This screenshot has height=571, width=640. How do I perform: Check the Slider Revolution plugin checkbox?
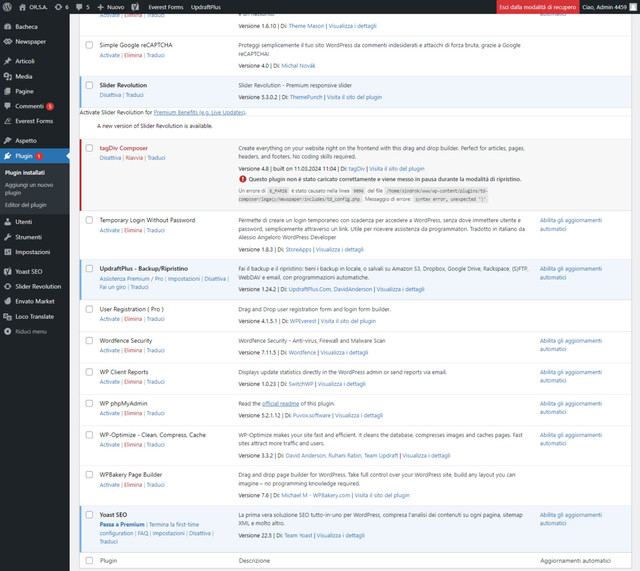(x=89, y=85)
